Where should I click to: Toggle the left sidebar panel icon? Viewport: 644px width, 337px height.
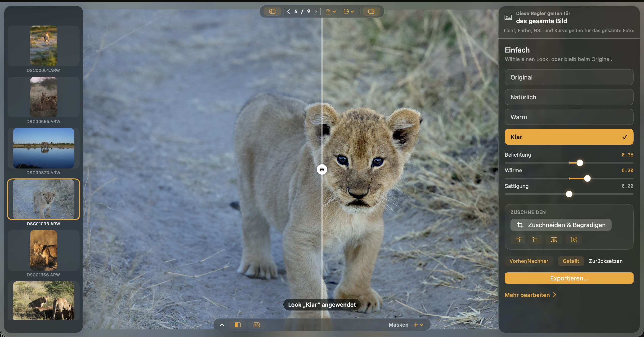(272, 12)
